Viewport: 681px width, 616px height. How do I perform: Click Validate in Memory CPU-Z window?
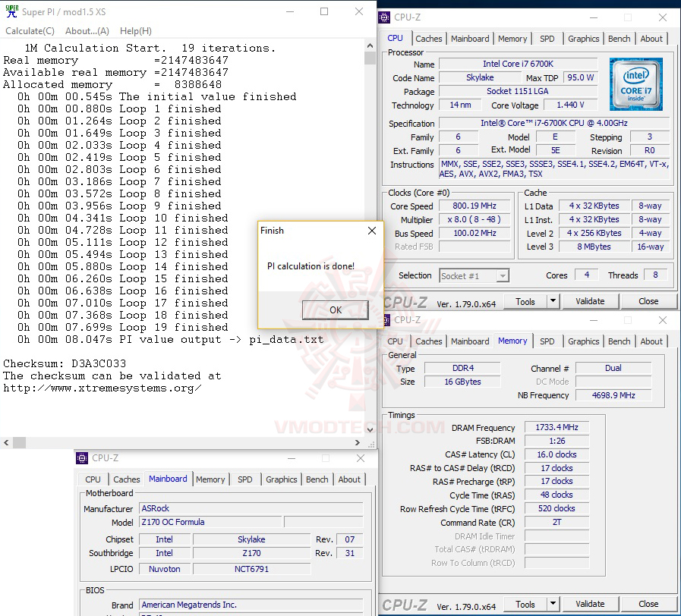[590, 604]
